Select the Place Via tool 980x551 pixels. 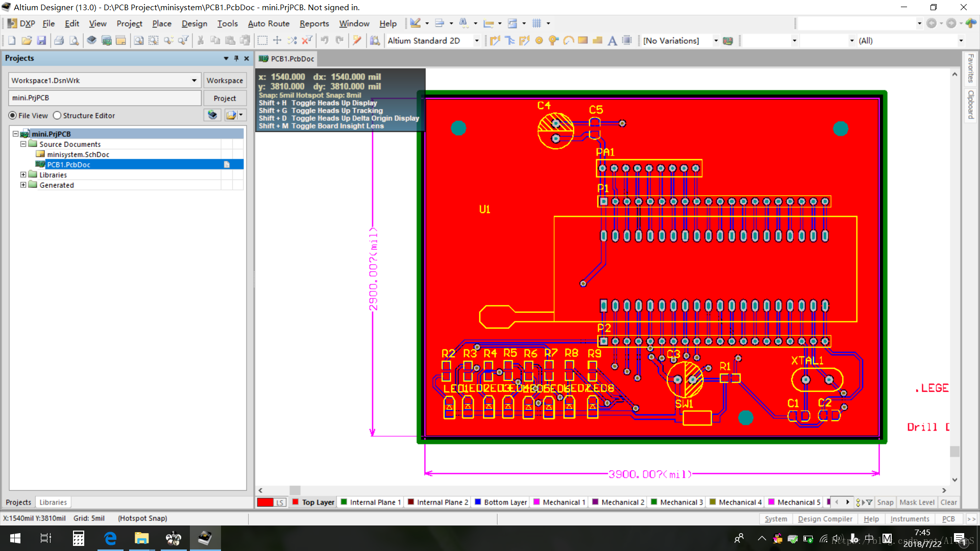553,41
